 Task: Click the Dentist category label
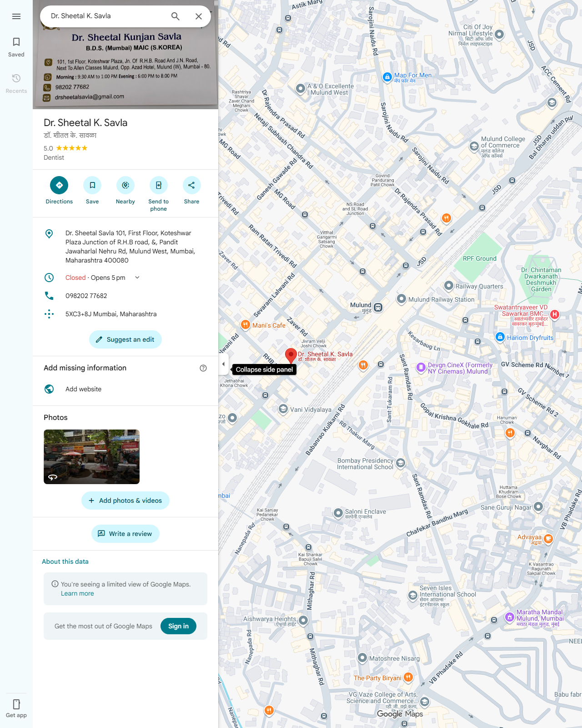pos(54,157)
